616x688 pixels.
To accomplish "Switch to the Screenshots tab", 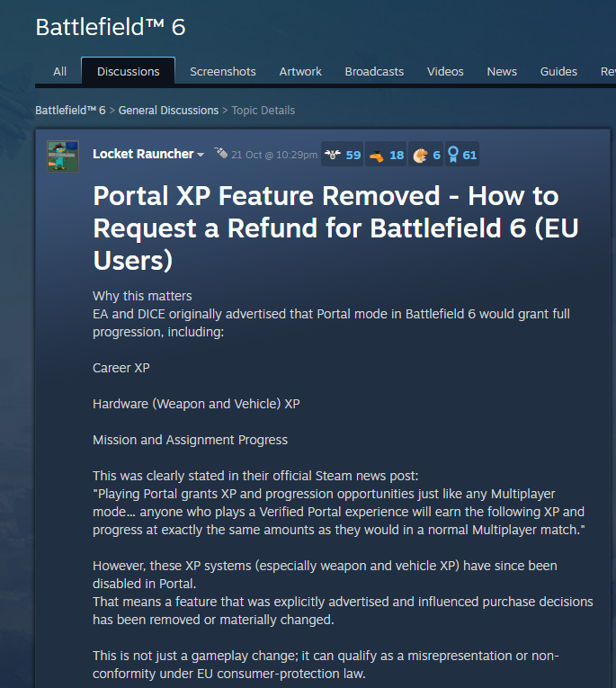I will (x=222, y=72).
